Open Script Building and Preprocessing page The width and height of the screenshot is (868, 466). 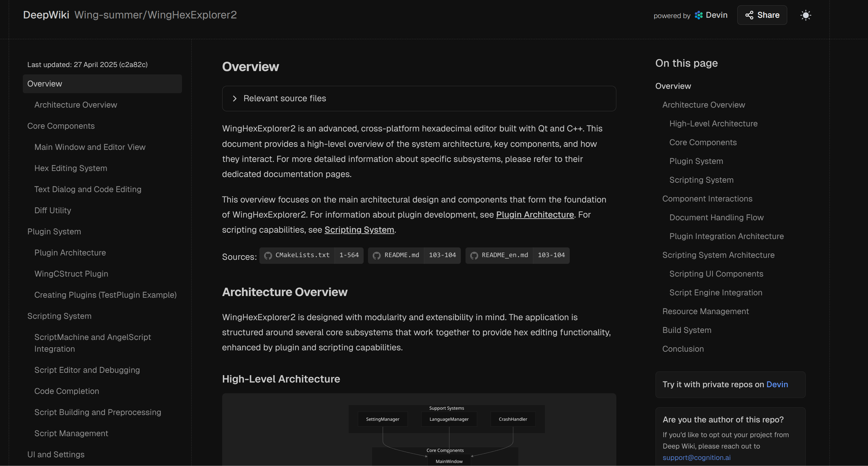(x=98, y=412)
